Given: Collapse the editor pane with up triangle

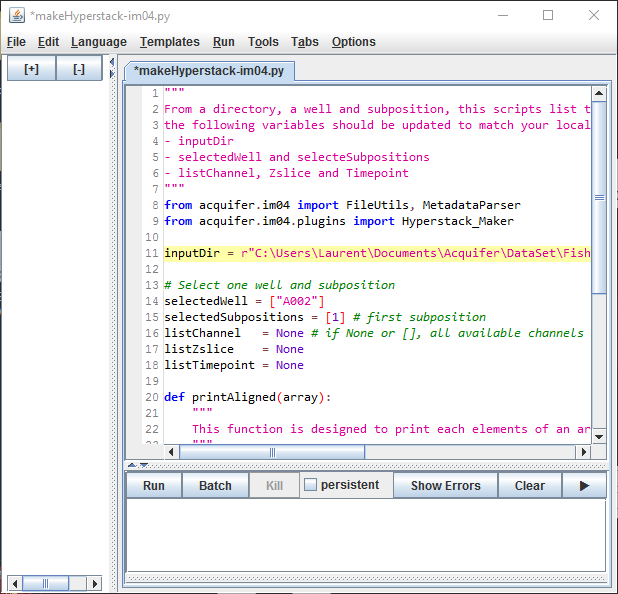Looking at the screenshot, I should [x=132, y=465].
